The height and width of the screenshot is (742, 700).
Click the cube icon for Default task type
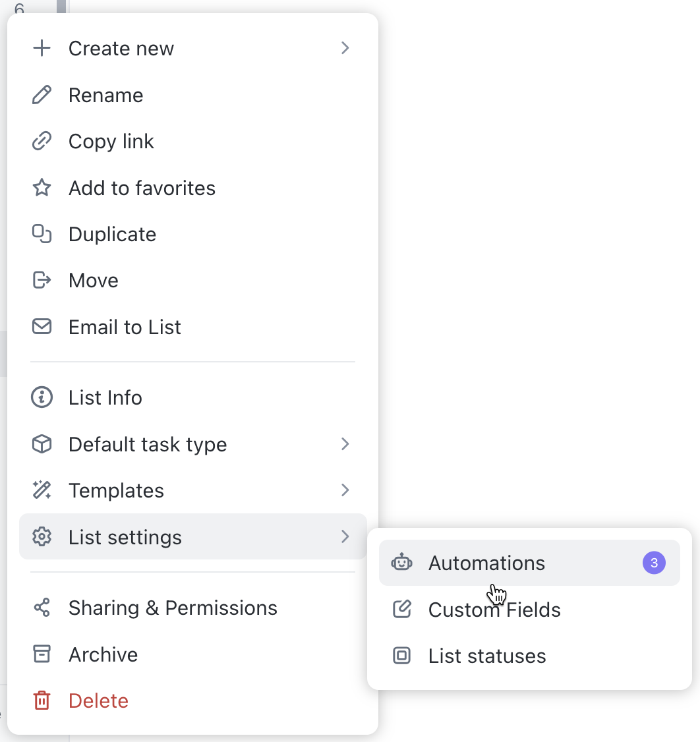(x=42, y=444)
